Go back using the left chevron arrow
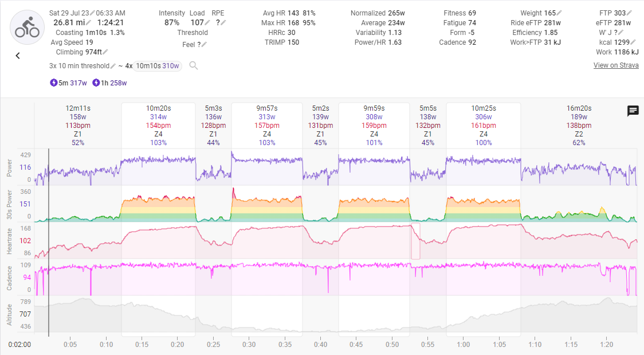The image size is (644, 355). coord(18,56)
